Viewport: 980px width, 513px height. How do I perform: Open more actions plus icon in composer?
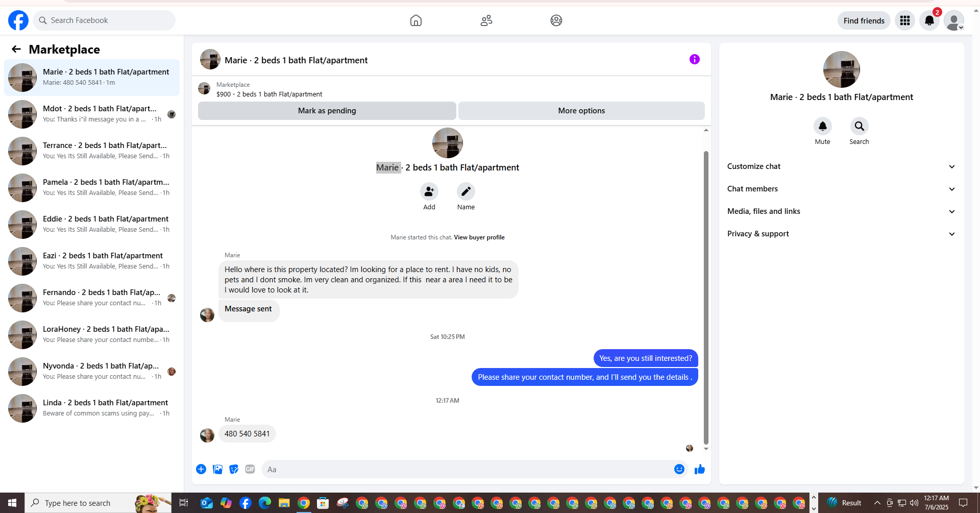(201, 469)
